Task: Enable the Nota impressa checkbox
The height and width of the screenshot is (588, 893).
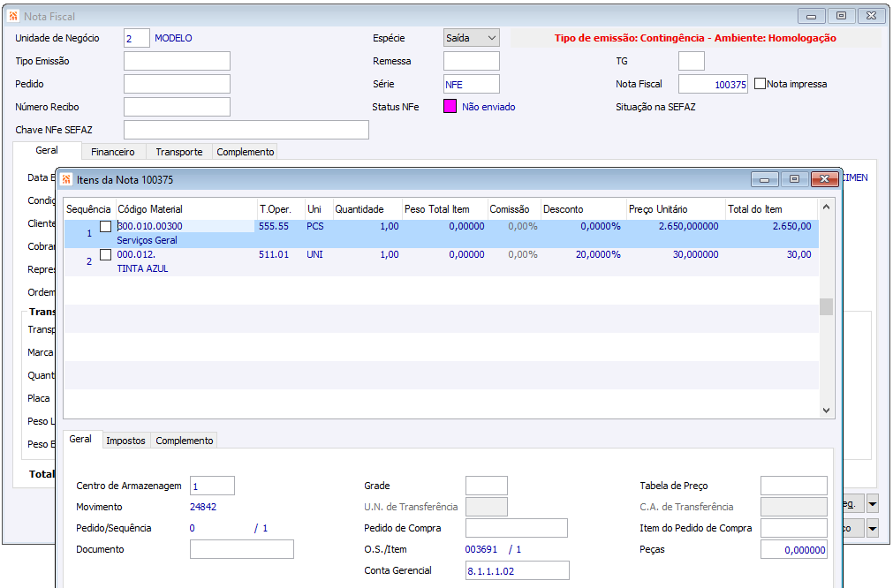Action: click(x=760, y=84)
